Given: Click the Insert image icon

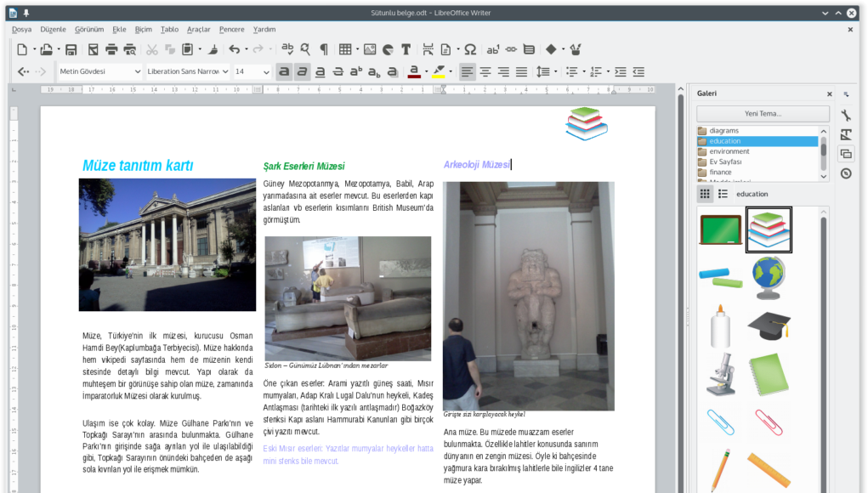Looking at the screenshot, I should (x=370, y=49).
